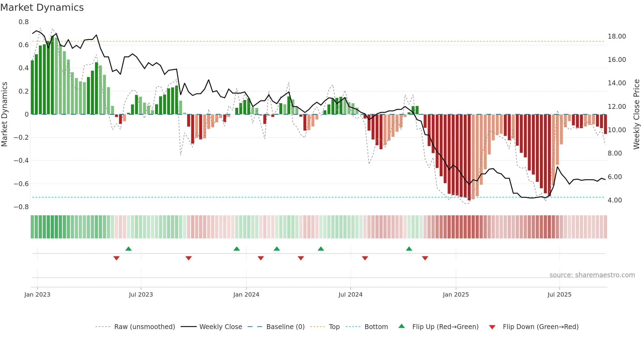Select the green flip-up marker just before Jan 2024
The width and height of the screenshot is (644, 362).
point(237,249)
